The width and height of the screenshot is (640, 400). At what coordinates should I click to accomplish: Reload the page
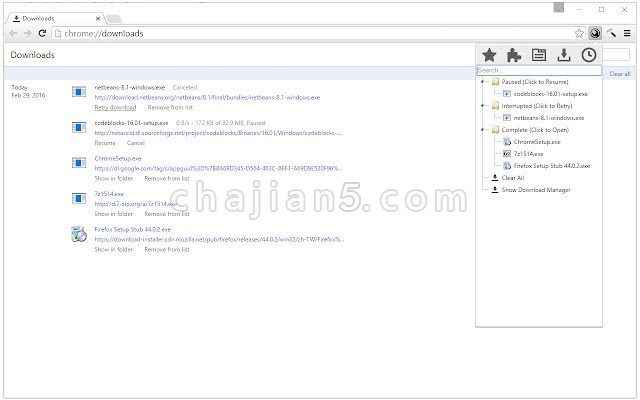tap(42, 33)
